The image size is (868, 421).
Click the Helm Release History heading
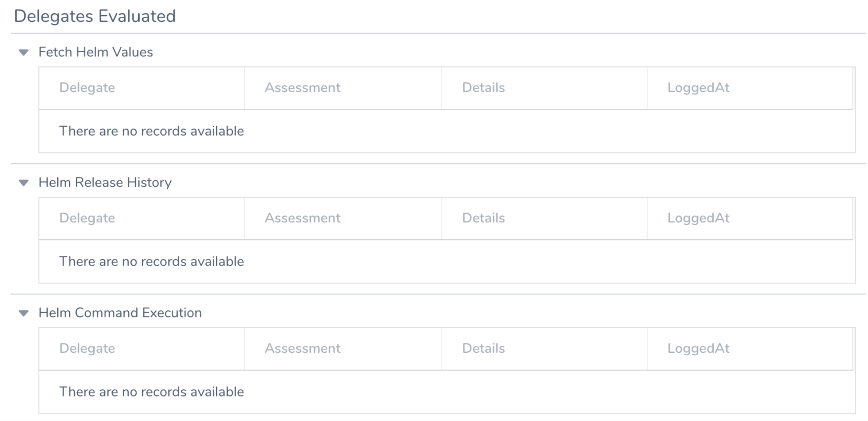105,182
